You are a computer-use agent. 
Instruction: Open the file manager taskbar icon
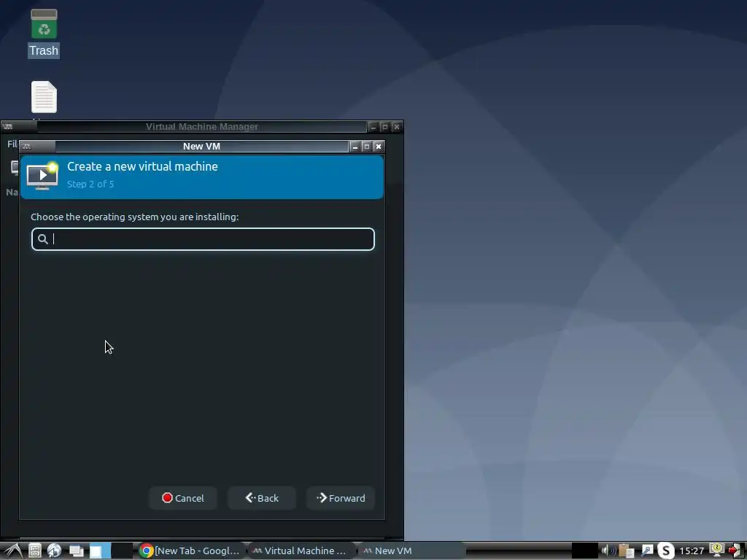tap(35, 551)
